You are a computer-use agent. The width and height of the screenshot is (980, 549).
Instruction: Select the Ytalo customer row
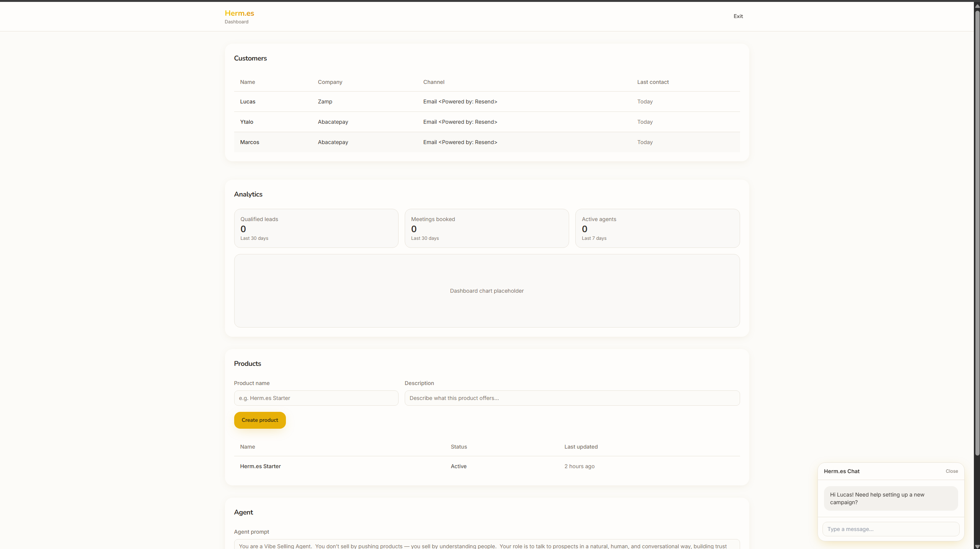click(x=486, y=122)
